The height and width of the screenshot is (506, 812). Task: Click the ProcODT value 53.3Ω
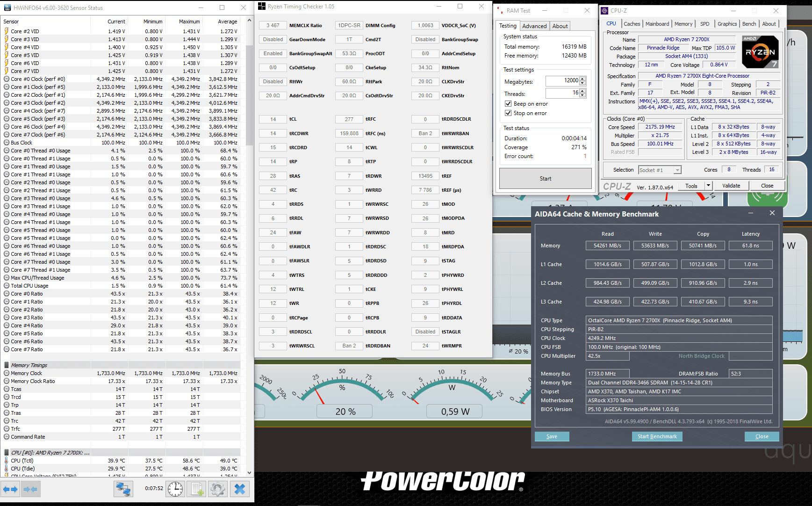(349, 54)
